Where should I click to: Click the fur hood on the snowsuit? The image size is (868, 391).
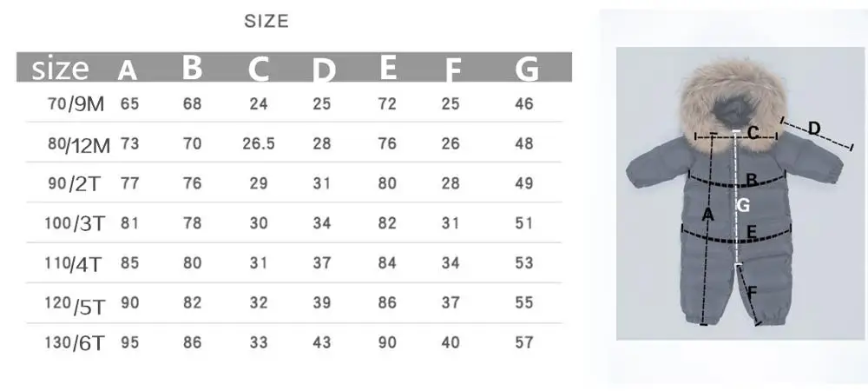coord(733,104)
